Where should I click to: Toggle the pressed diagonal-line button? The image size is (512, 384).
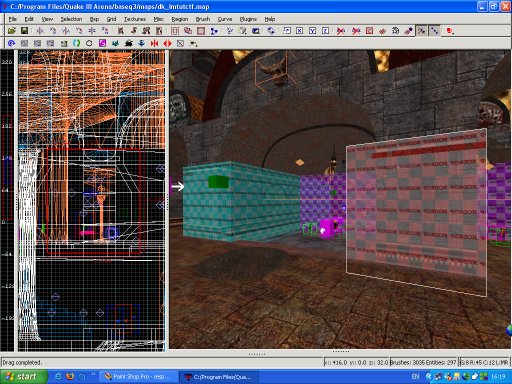tap(434, 31)
